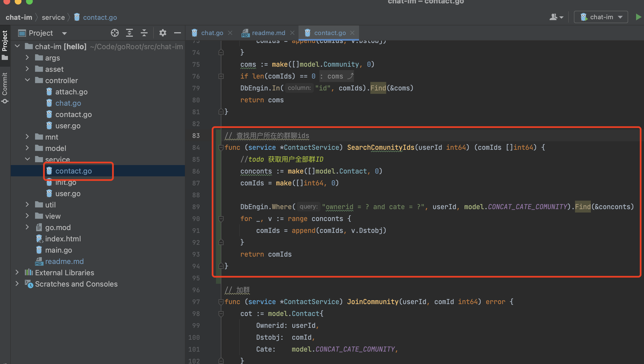Image resolution: width=644 pixels, height=364 pixels.
Task: Click the Select Opened File target icon
Action: (114, 33)
